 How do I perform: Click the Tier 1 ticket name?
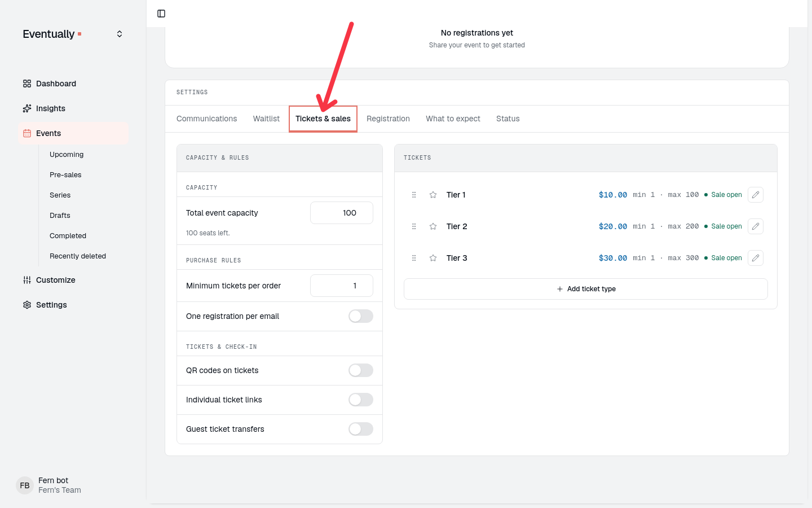point(456,195)
